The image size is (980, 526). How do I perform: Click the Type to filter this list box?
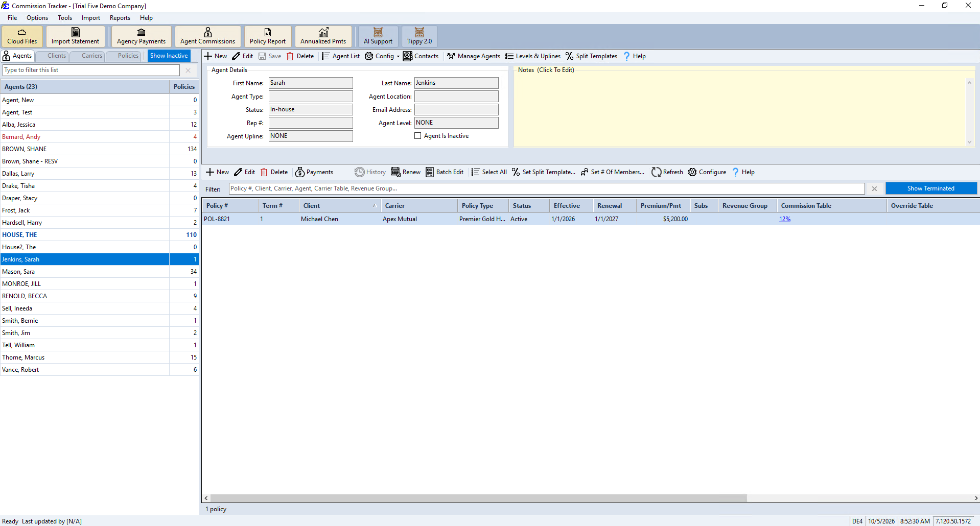pyautogui.click(x=91, y=70)
